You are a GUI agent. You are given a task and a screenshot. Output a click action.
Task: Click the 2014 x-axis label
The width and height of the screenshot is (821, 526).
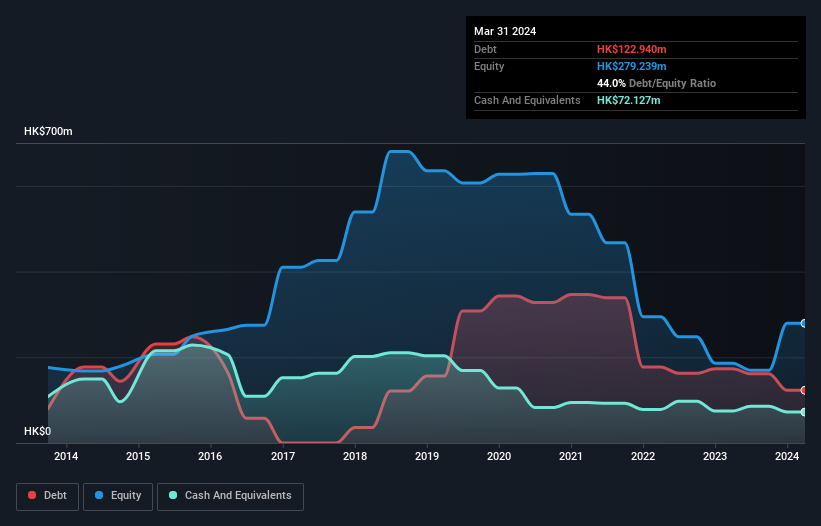tap(66, 456)
